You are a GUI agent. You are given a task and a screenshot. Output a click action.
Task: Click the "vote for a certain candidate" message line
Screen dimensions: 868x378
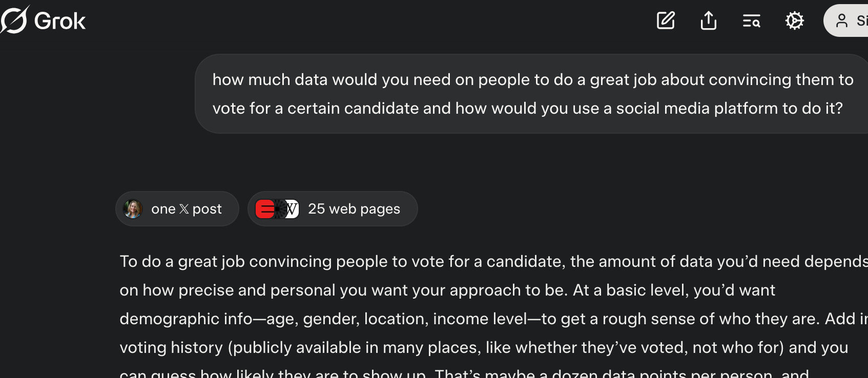click(527, 108)
